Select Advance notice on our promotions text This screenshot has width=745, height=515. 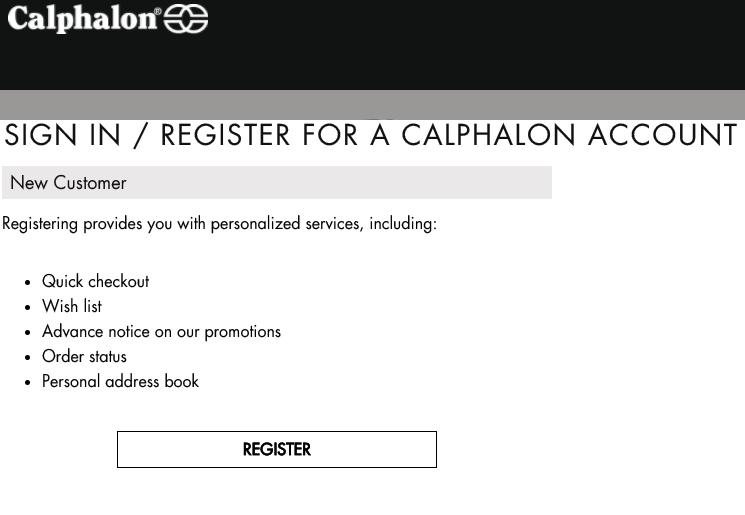(162, 332)
